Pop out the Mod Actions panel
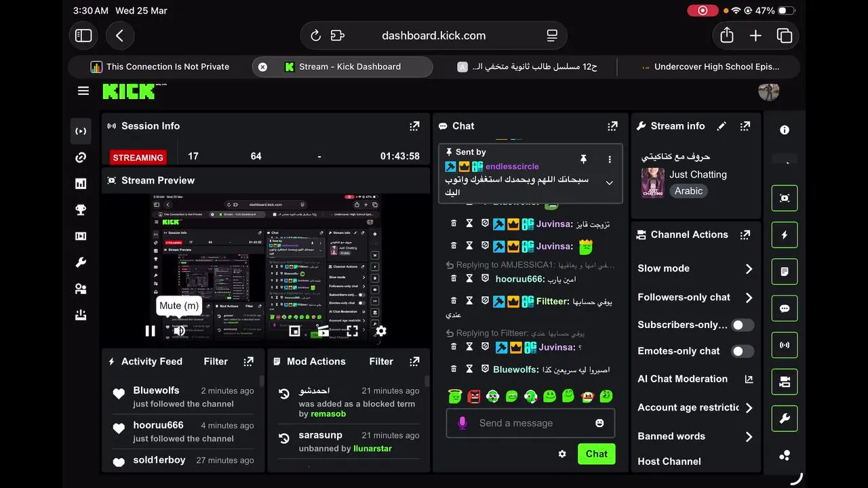This screenshot has width=868, height=488. point(414,361)
